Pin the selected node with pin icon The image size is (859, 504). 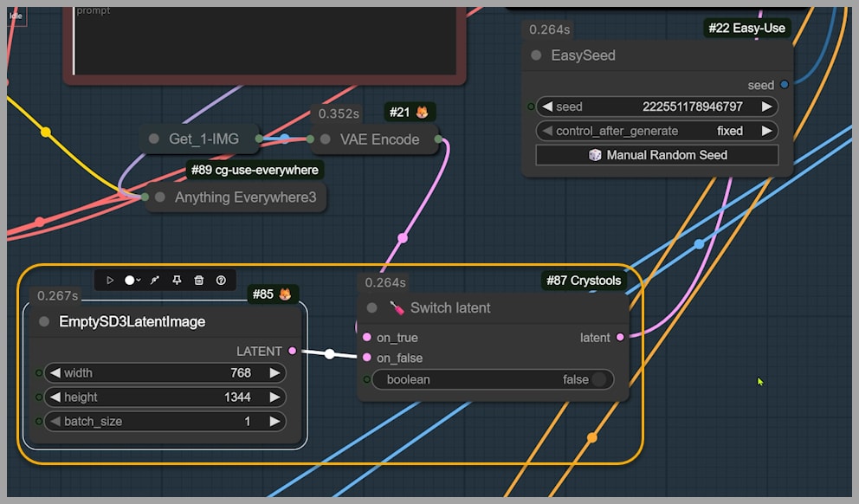(177, 280)
